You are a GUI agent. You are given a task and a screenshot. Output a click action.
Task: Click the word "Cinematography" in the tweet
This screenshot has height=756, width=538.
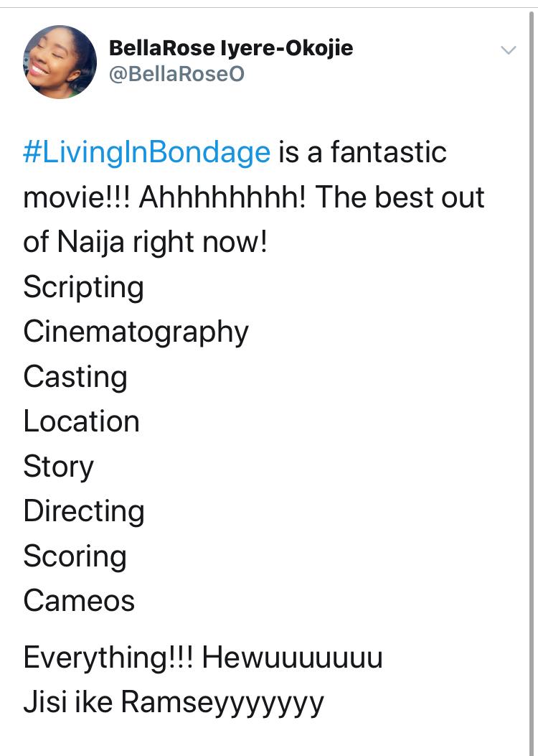[136, 332]
